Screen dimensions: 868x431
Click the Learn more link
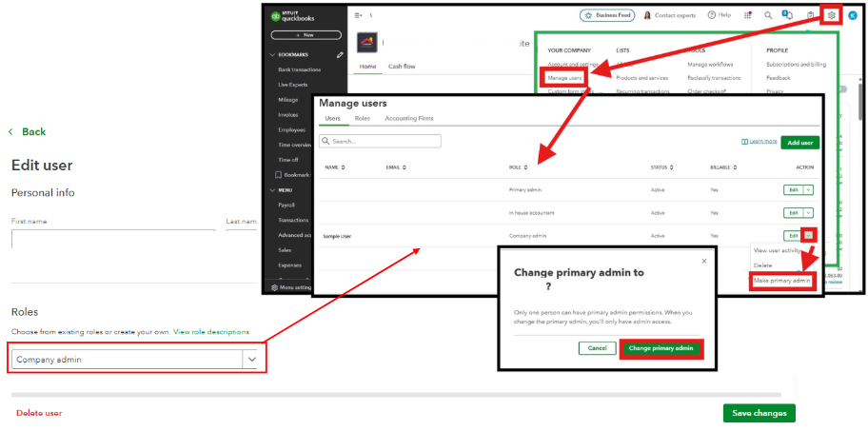point(763,142)
